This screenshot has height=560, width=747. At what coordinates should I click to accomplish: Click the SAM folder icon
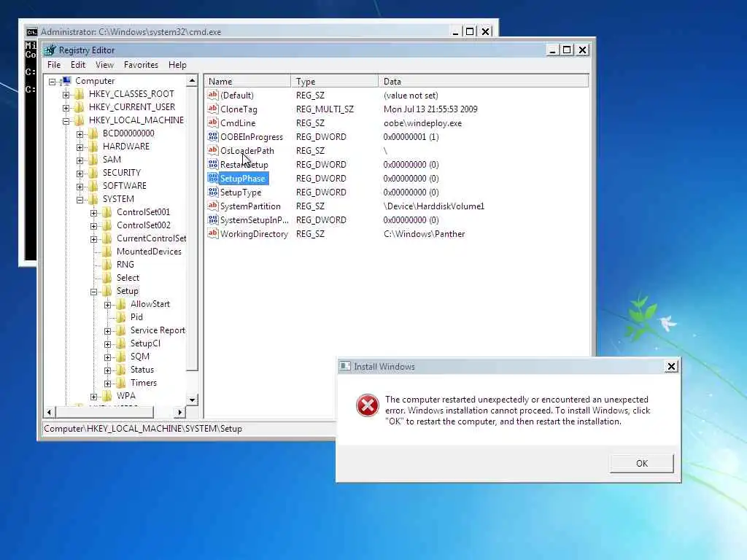click(x=93, y=160)
